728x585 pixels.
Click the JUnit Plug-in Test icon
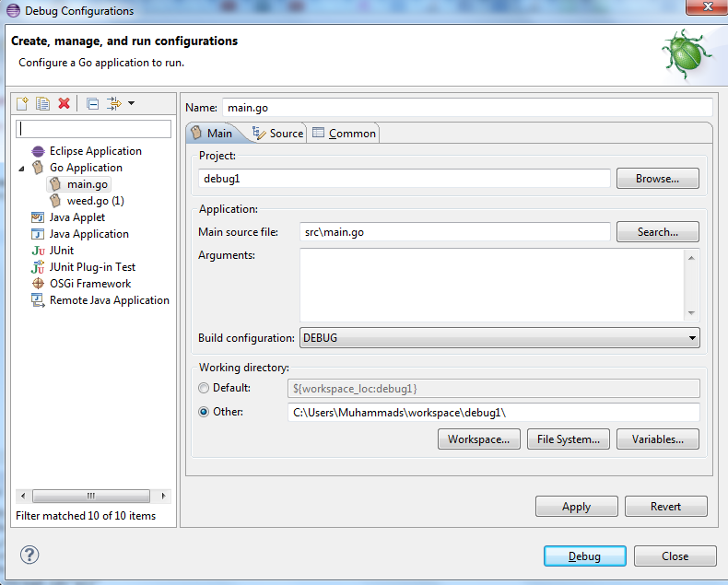click(38, 267)
